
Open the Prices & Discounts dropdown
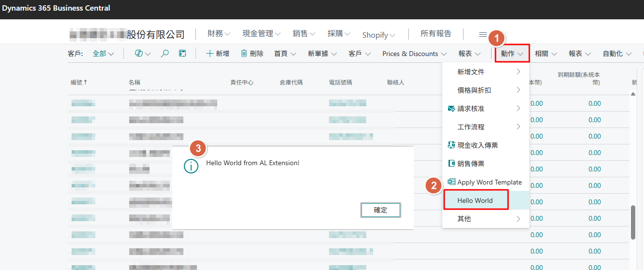[x=414, y=54]
